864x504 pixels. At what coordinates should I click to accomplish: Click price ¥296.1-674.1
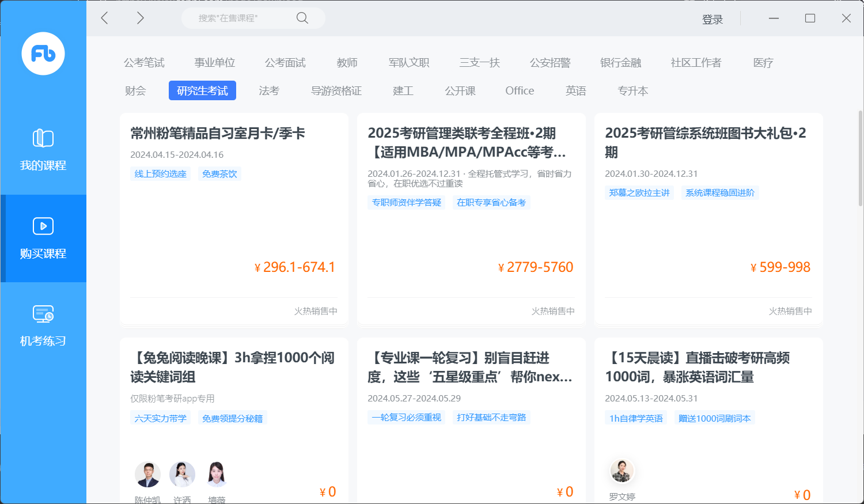(x=295, y=267)
